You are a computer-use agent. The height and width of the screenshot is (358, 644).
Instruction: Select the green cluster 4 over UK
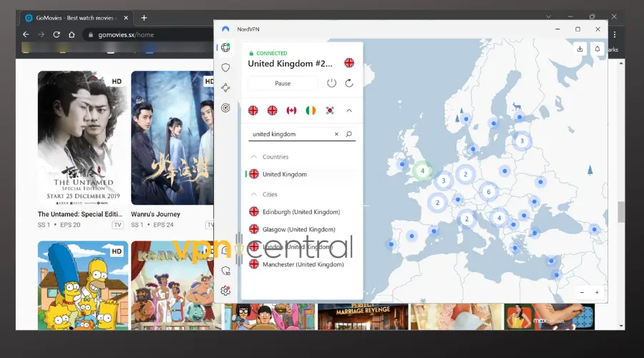(422, 170)
